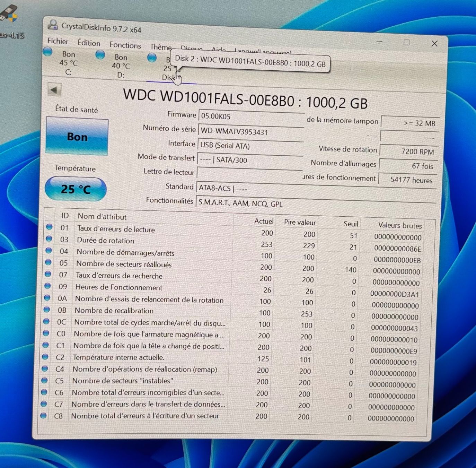Click the Nom d'attribut column header
476x468 pixels.
tap(102, 217)
